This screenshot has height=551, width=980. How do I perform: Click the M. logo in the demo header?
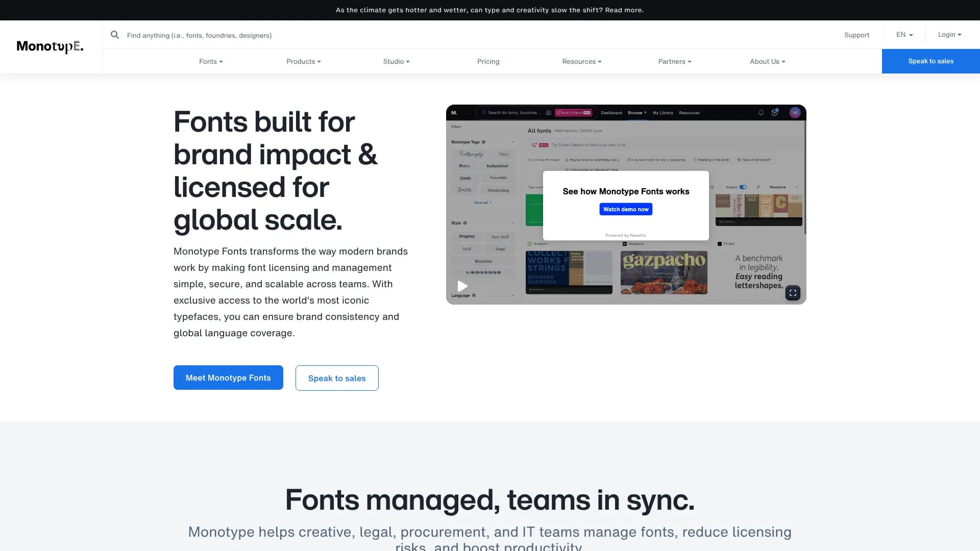[454, 113]
